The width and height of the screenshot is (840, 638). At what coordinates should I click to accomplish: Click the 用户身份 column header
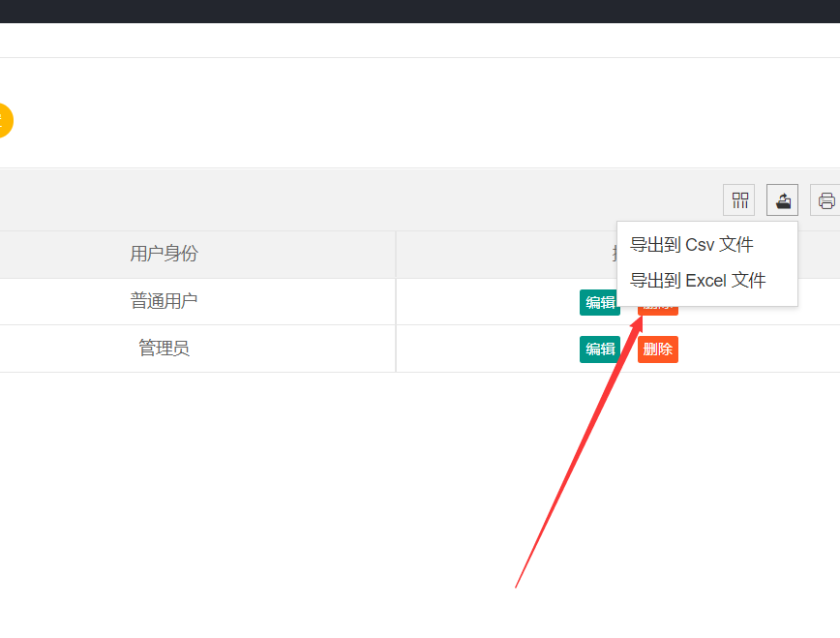coord(164,254)
